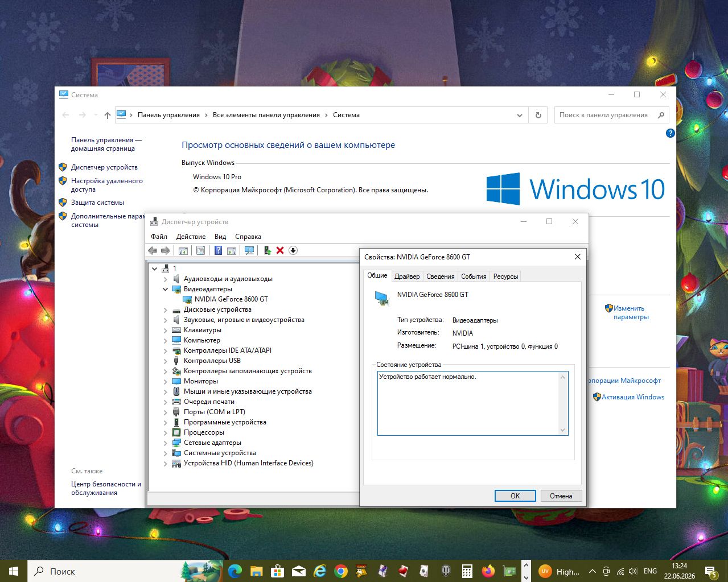Show hidden system tray icons
The width and height of the screenshot is (728, 582).
pos(592,571)
